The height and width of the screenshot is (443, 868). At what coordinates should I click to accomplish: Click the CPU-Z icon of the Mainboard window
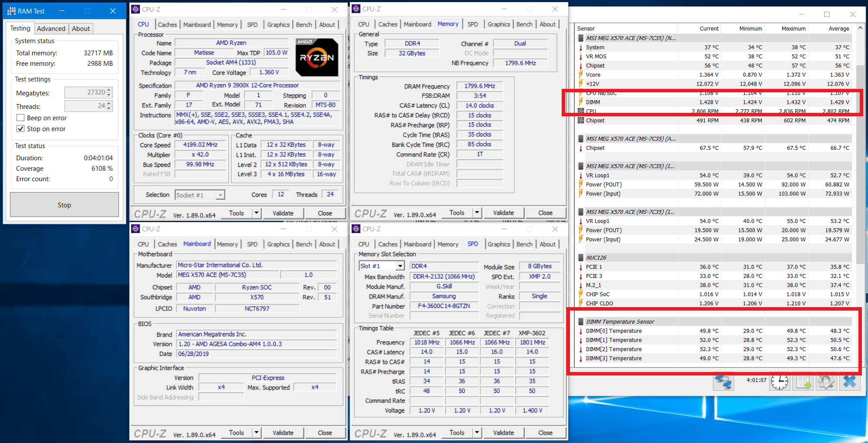tap(136, 229)
